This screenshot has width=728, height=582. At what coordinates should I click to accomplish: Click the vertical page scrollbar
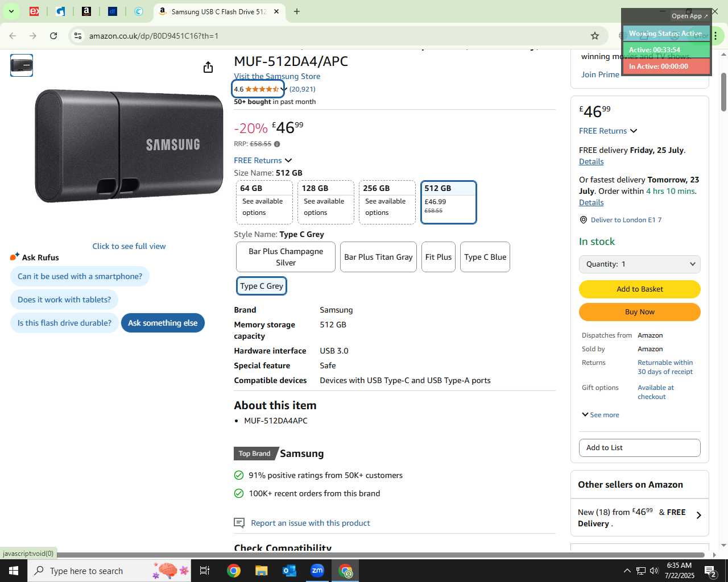(x=723, y=92)
